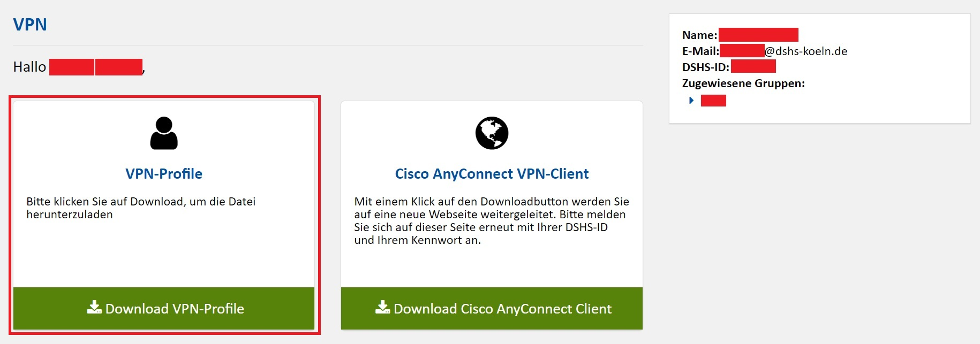Expand the assigned groups triangle arrow

pyautogui.click(x=691, y=100)
